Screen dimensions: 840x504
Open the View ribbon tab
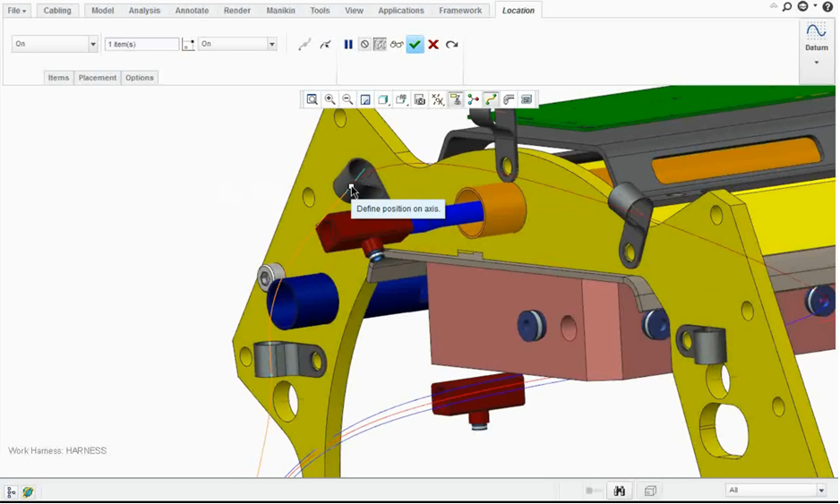click(x=354, y=10)
